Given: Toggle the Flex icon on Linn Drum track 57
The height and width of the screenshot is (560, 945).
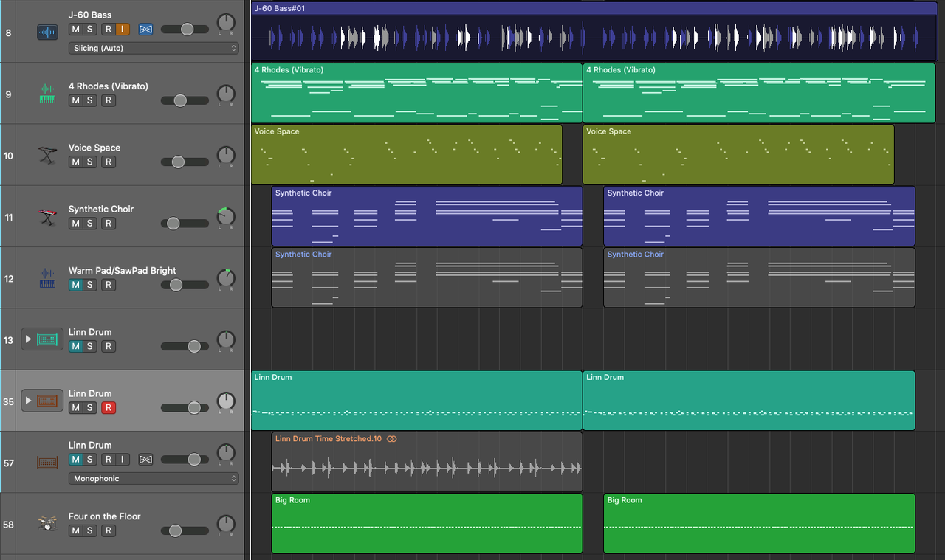Looking at the screenshot, I should coord(145,459).
